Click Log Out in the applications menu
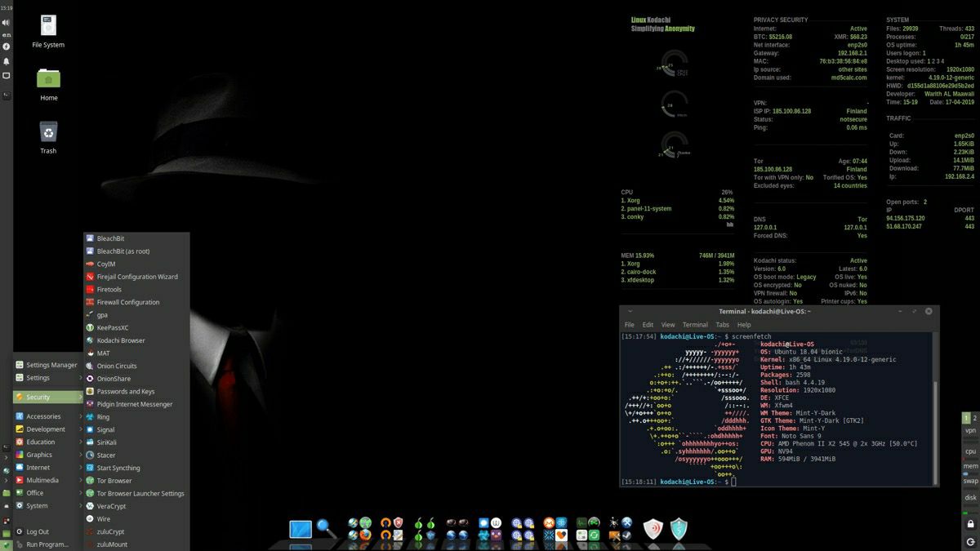 pos(38,531)
